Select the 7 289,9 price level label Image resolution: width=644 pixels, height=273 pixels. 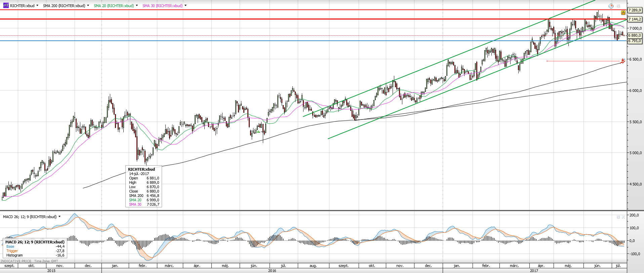(635, 10)
